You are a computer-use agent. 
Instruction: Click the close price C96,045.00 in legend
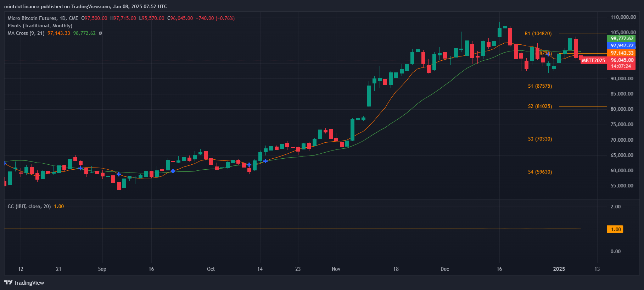pyautogui.click(x=180, y=18)
